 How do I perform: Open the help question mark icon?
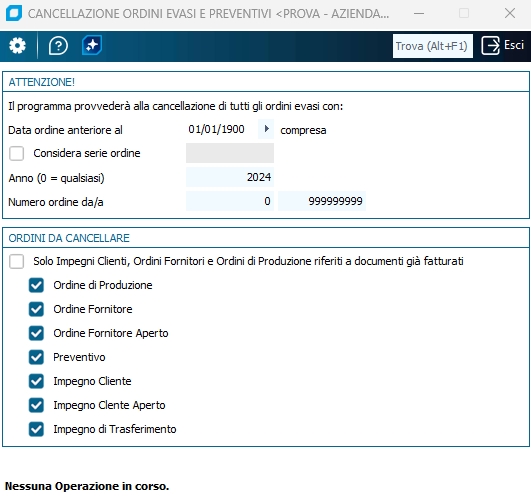click(x=58, y=46)
